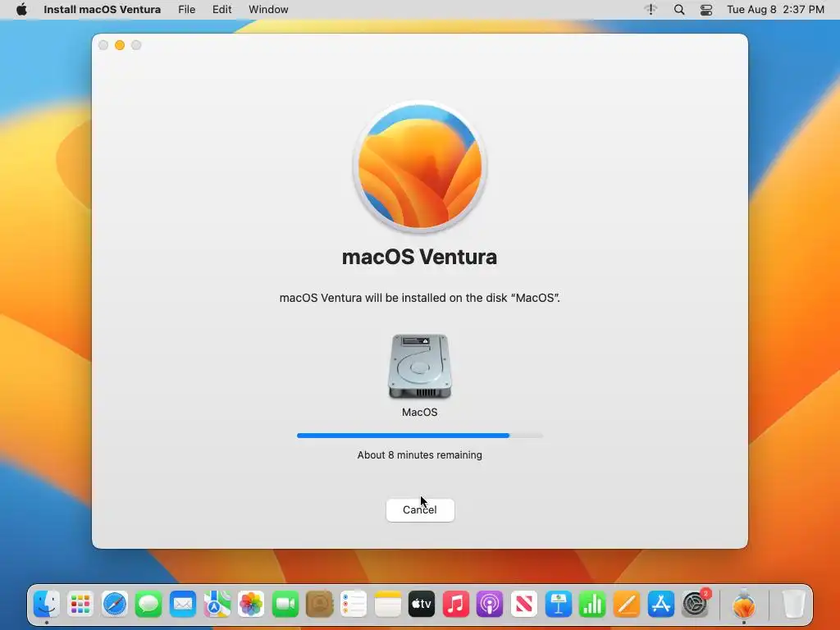Open App Store in Dock
The width and height of the screenshot is (840, 630).
point(660,605)
